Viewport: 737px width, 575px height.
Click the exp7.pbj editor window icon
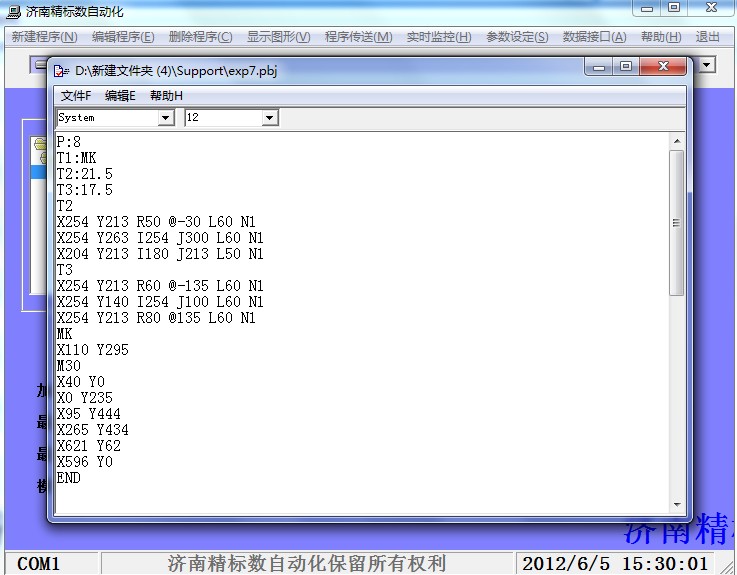[62, 69]
